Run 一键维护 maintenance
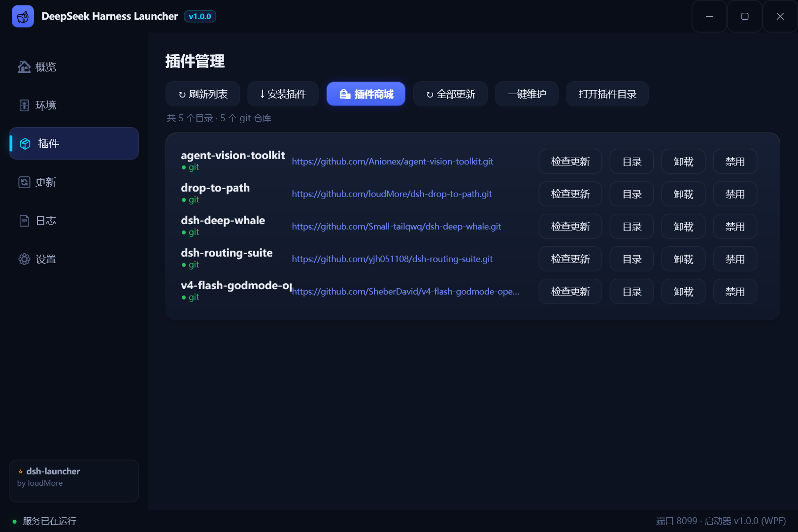 tap(527, 94)
